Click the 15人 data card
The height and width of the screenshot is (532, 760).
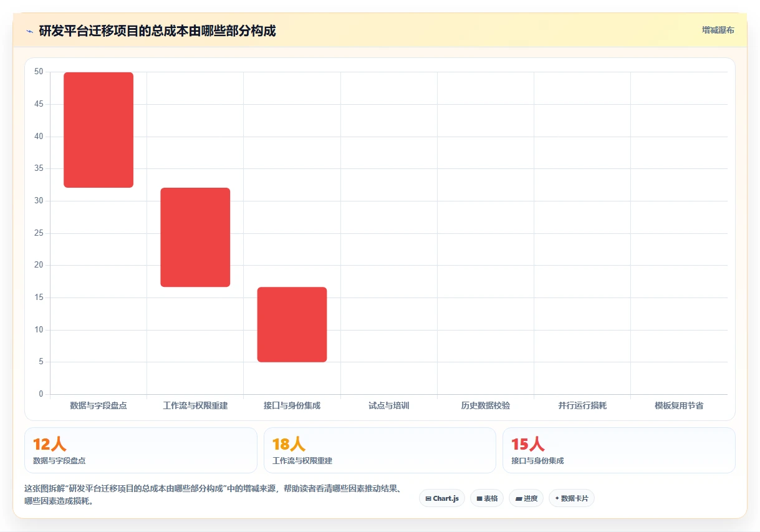[x=619, y=450]
